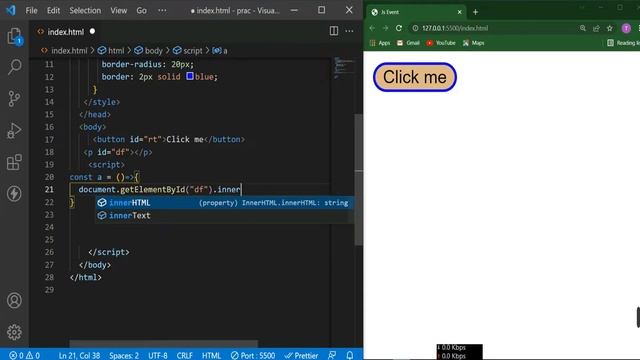Open Reading list in bookmarks bar

[x=623, y=43]
